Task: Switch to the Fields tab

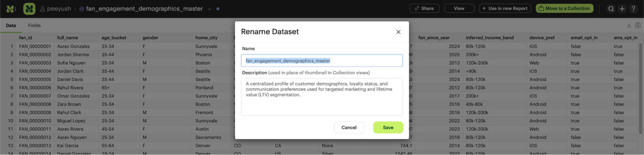Action: click(x=34, y=25)
